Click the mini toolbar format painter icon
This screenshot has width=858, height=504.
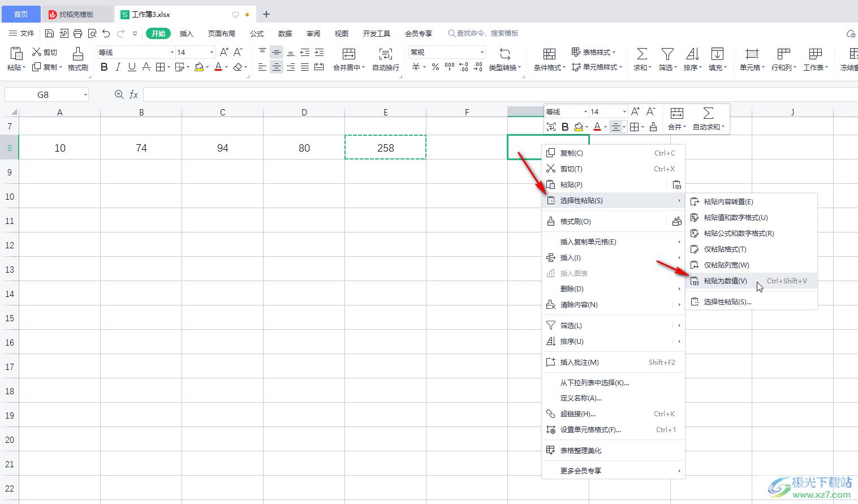(x=653, y=127)
